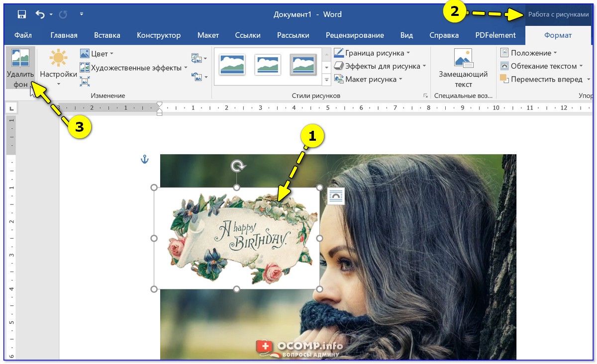
Task: Switch to the Конструктор tab
Action: [x=159, y=35]
